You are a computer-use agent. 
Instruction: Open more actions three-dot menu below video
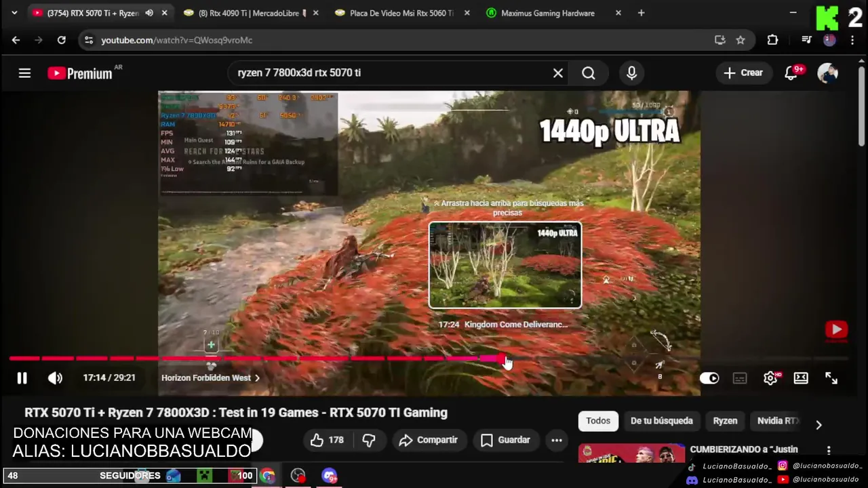[557, 441]
